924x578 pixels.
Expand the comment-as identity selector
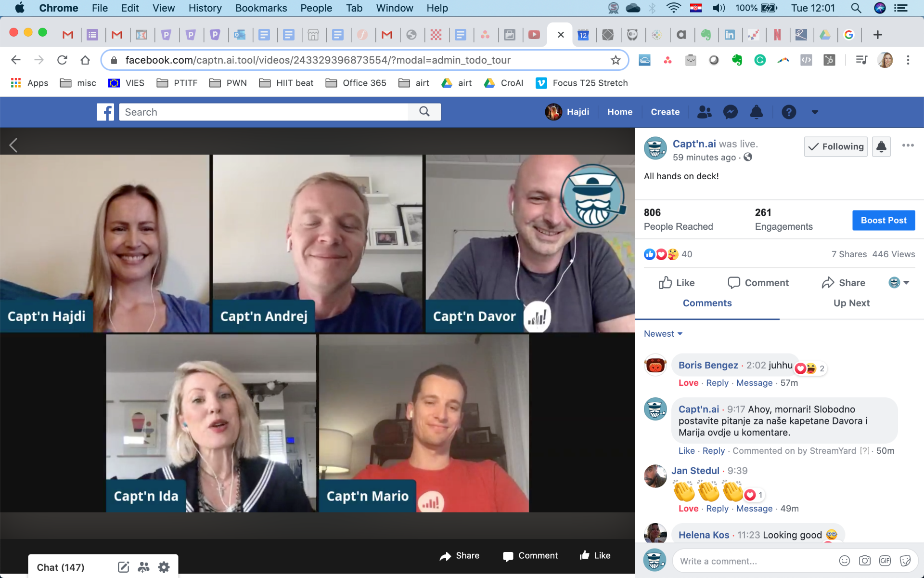tap(898, 283)
